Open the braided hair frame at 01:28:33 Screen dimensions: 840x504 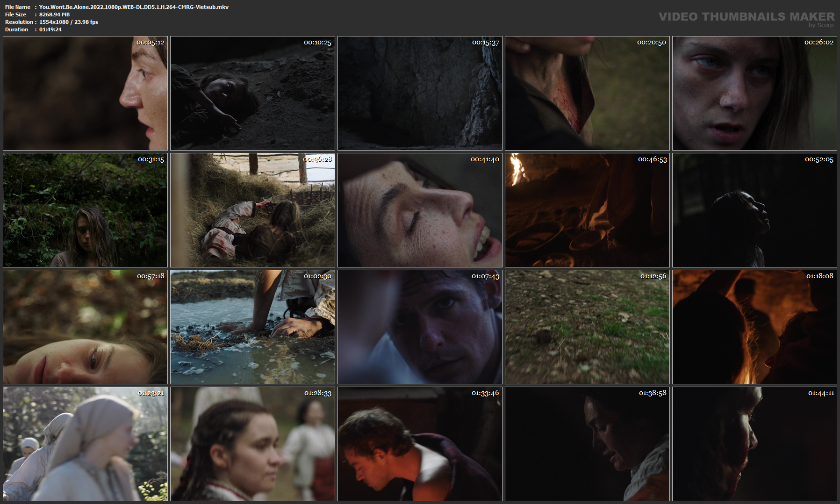point(252,444)
